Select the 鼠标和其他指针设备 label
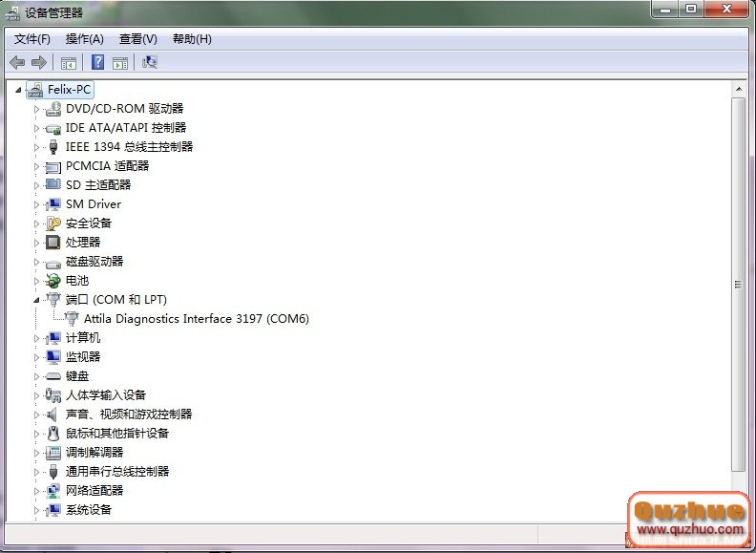756x553 pixels. click(x=117, y=434)
